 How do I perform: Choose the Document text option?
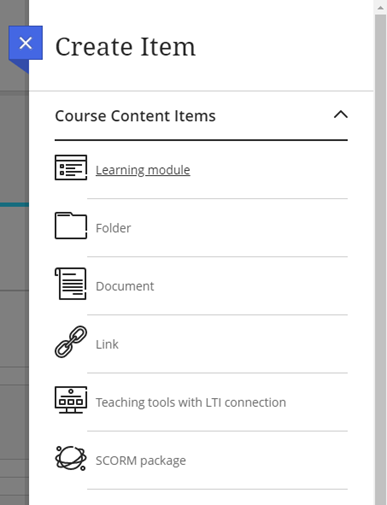click(x=125, y=286)
